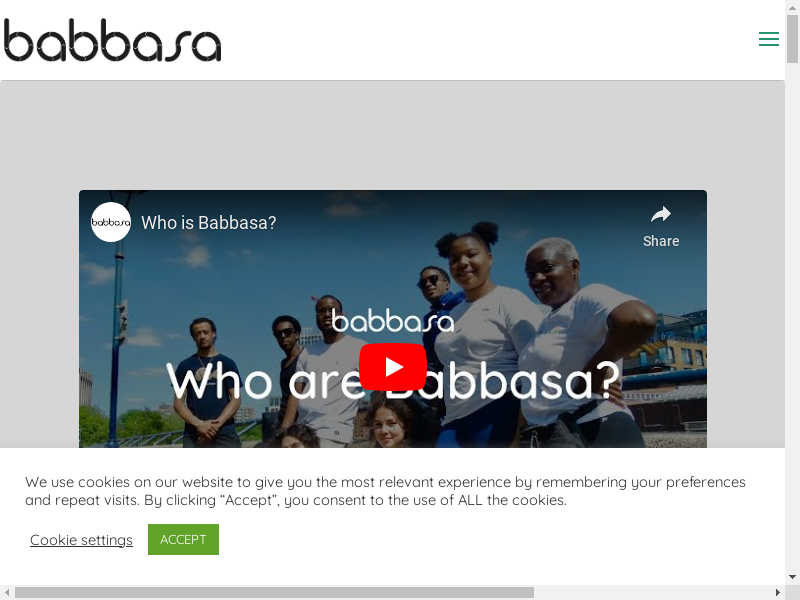Viewport: 800px width, 600px height.
Task: Click the vertical scrollbar thumb
Action: pyautogui.click(x=792, y=39)
